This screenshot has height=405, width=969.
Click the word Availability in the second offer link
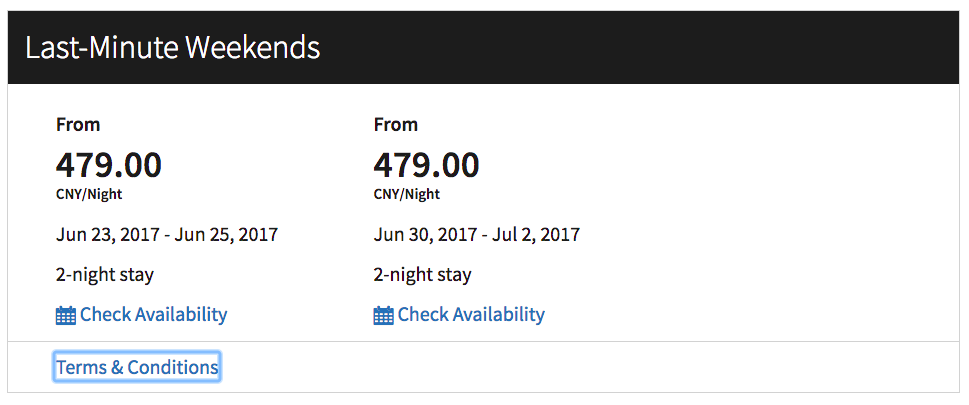pos(499,315)
